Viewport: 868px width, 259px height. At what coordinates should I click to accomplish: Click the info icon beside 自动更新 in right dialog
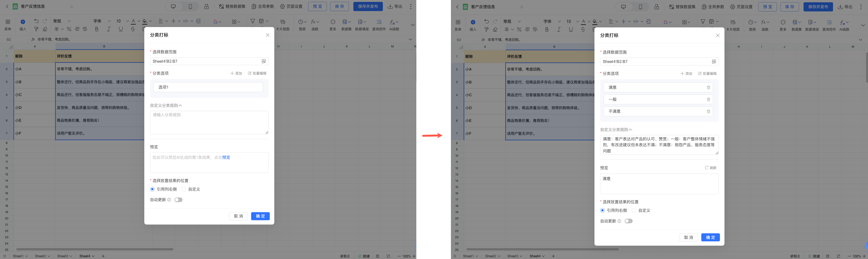click(619, 221)
